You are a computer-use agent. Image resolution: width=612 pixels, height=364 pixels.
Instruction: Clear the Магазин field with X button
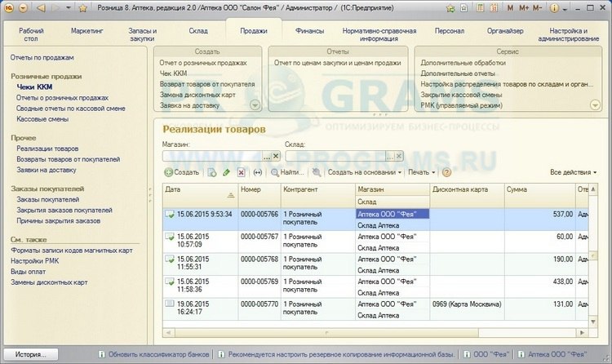point(276,156)
